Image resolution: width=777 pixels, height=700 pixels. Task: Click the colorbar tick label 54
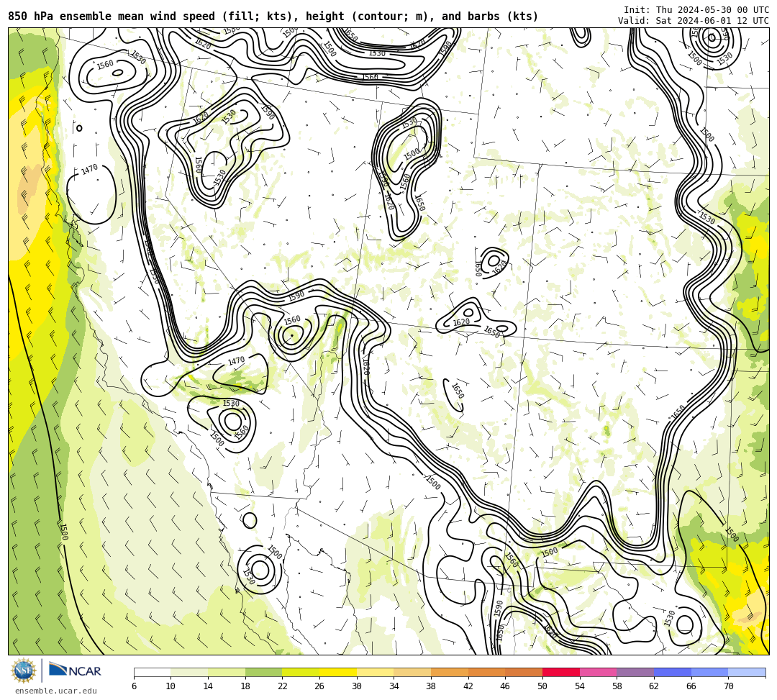coord(580,686)
